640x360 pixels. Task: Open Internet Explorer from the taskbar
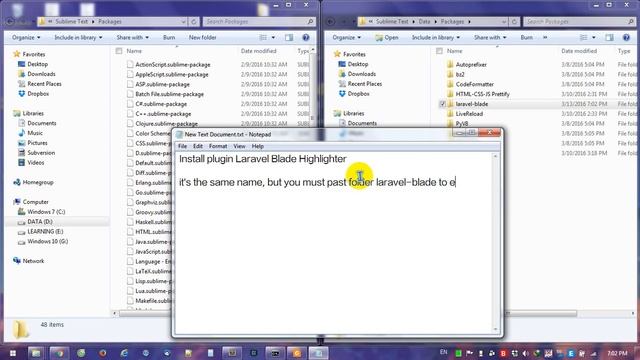pyautogui.click(x=124, y=353)
